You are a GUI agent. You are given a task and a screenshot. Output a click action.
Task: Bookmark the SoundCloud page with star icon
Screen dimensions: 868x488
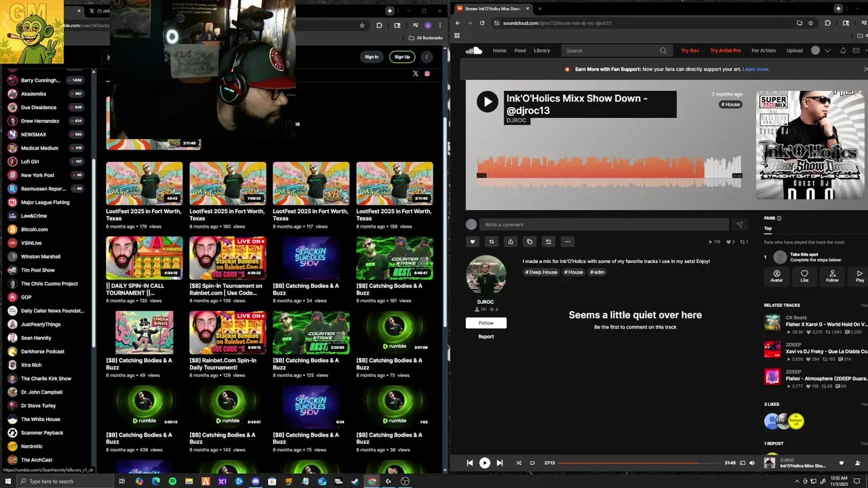click(810, 23)
